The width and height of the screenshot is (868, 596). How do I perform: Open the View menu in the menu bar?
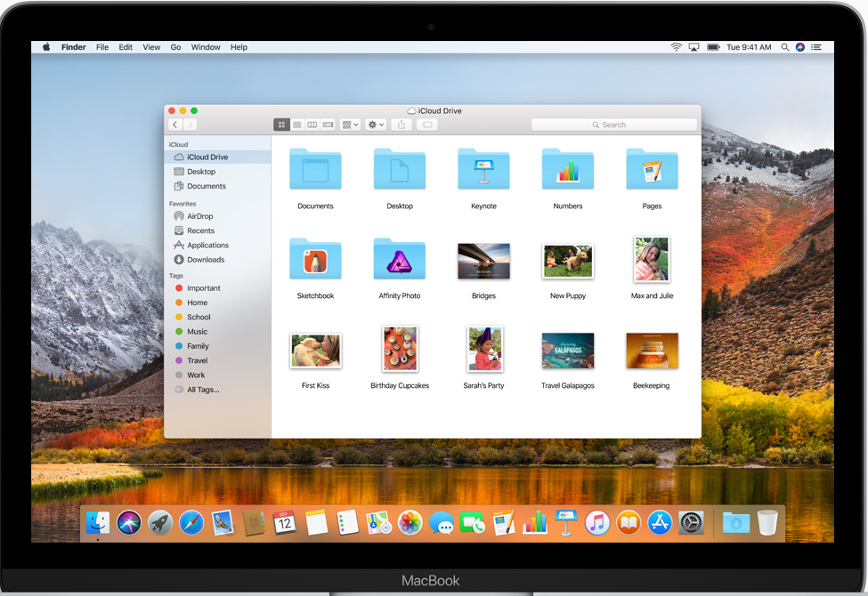[x=151, y=47]
